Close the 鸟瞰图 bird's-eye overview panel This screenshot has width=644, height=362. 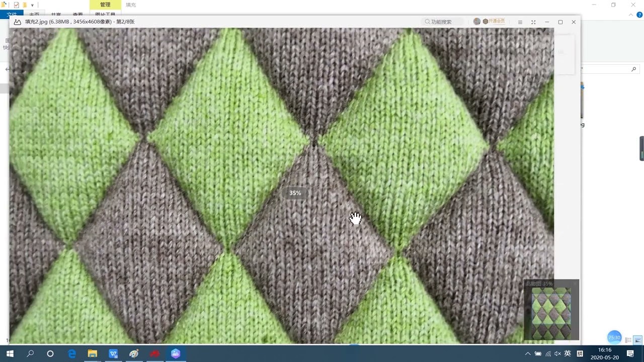coord(576,284)
